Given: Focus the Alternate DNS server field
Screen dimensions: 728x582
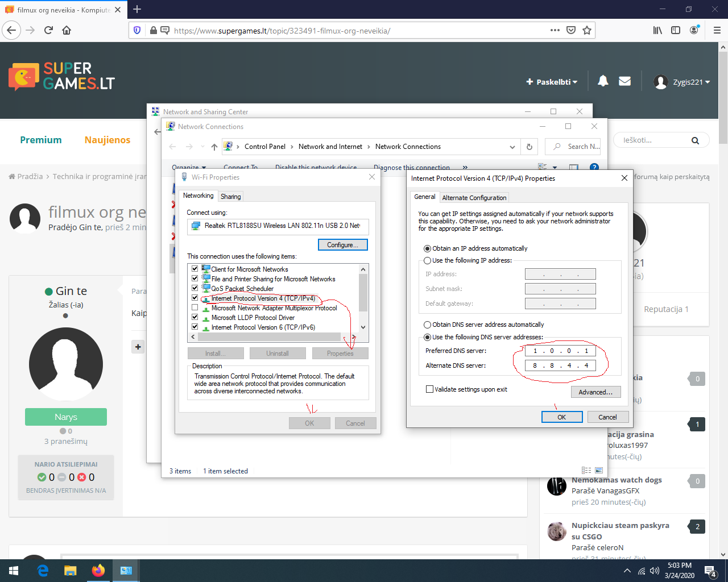Looking at the screenshot, I should (560, 365).
